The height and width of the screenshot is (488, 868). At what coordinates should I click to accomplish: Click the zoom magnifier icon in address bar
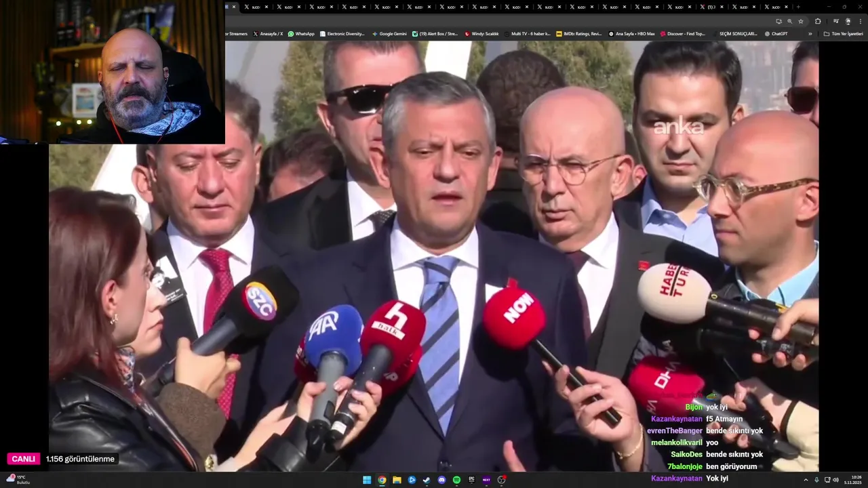coord(789,21)
